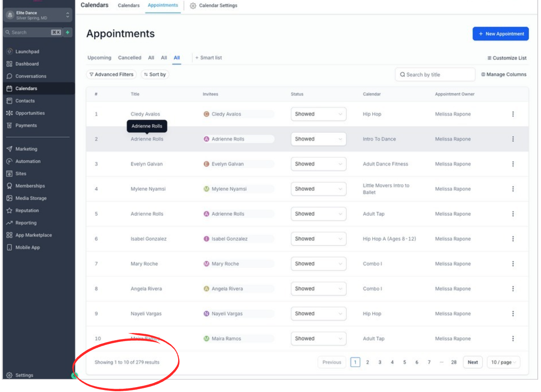Open Settings at the sidebar bottom
Image resolution: width=541 pixels, height=392 pixels.
pyautogui.click(x=24, y=375)
